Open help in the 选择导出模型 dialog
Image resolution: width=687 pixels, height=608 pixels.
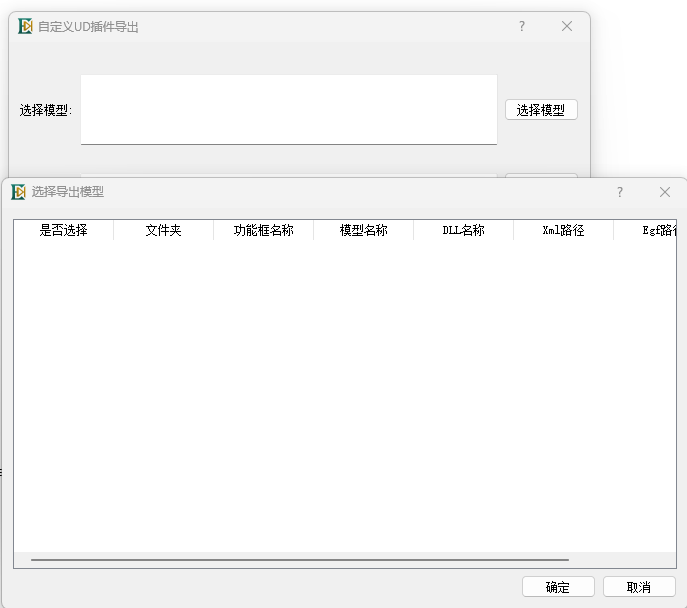619,192
